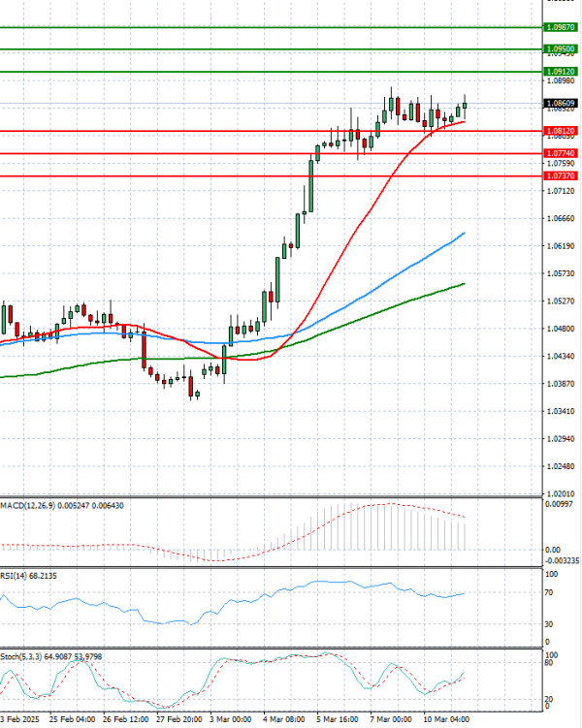Click the red 1.07740 support price label
582x728 pixels.
click(x=561, y=153)
